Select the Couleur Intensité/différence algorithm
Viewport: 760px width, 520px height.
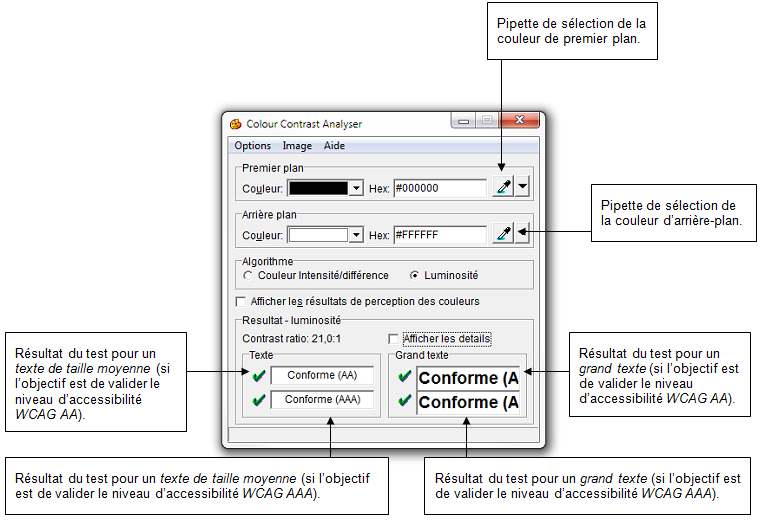(248, 275)
